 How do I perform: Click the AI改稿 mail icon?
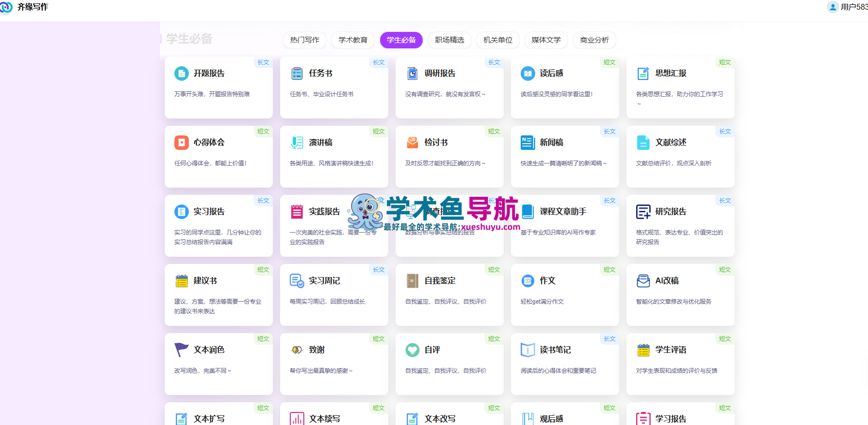643,281
